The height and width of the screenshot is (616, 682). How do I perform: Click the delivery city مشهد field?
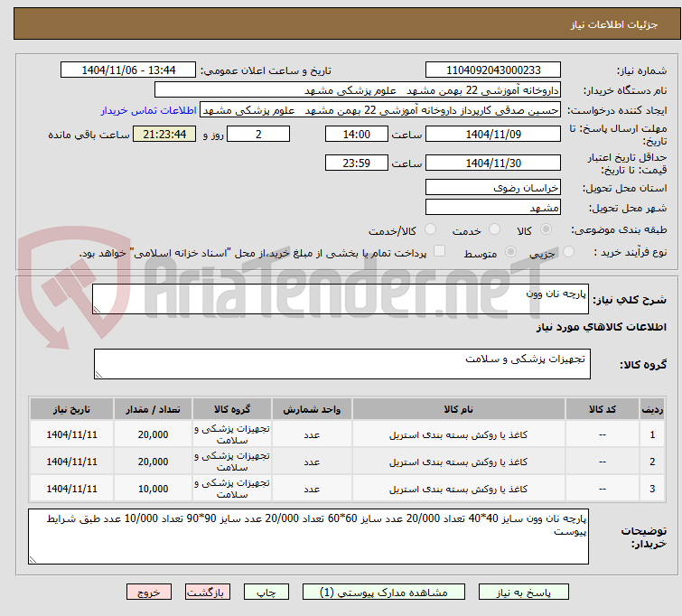pyautogui.click(x=493, y=208)
